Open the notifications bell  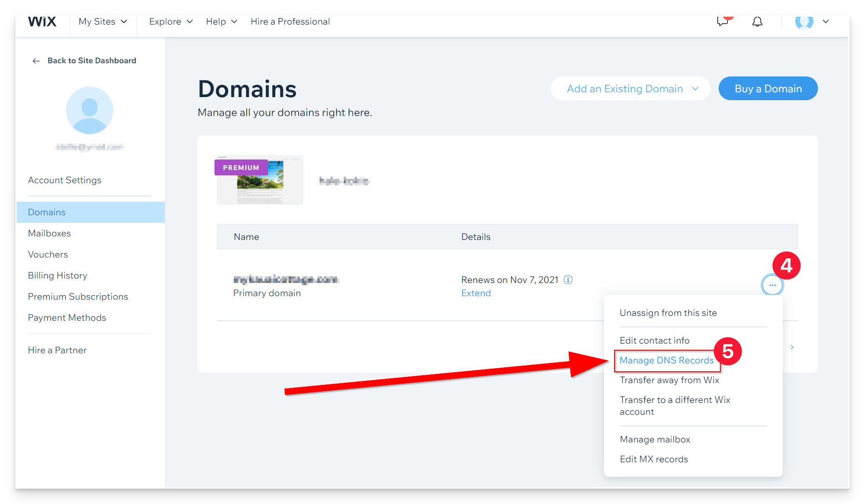(x=757, y=22)
